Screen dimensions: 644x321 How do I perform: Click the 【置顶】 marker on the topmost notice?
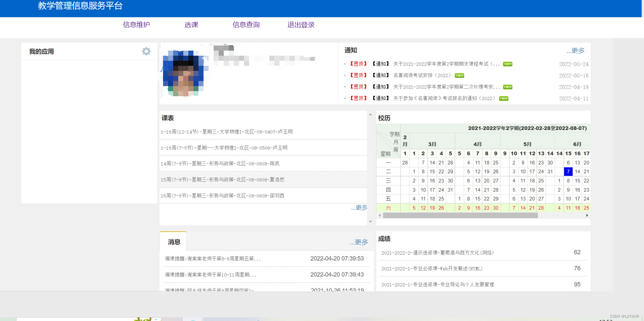358,64
